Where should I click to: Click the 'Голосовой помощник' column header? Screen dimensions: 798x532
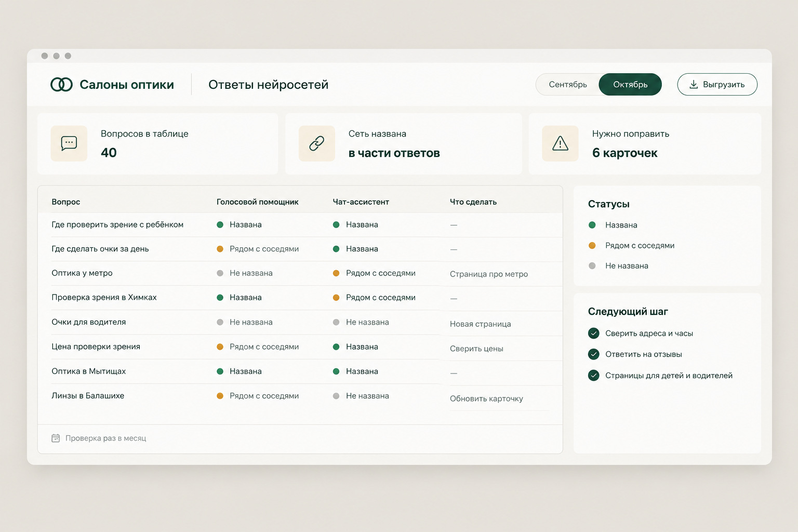pyautogui.click(x=258, y=202)
